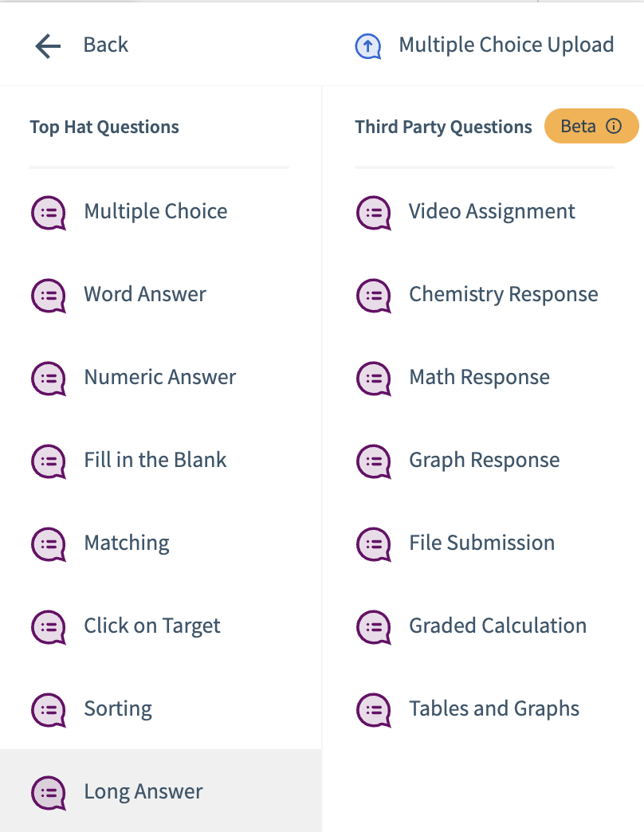Select the Matching question icon
The width and height of the screenshot is (644, 832).
(48, 544)
